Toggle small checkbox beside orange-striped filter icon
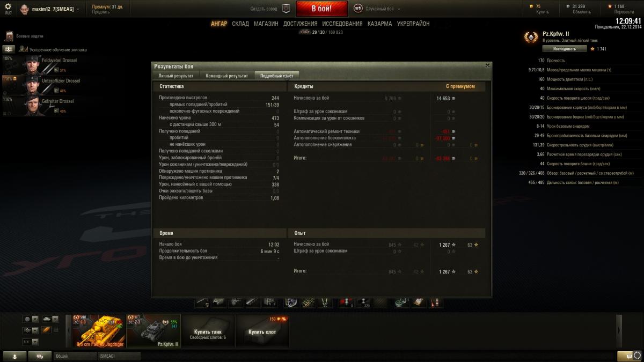Image resolution: width=644 pixels, height=362 pixels. pyautogui.click(x=55, y=330)
